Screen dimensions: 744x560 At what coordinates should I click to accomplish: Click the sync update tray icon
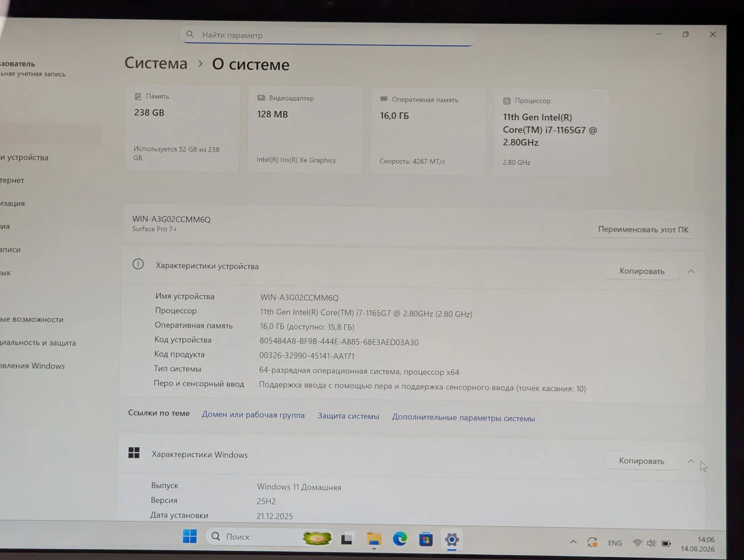592,542
